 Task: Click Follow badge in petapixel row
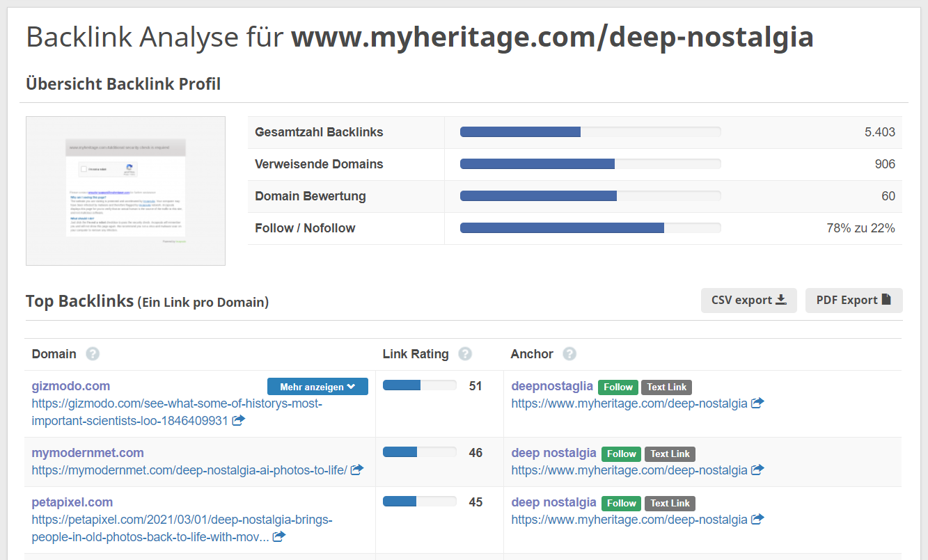tap(622, 503)
